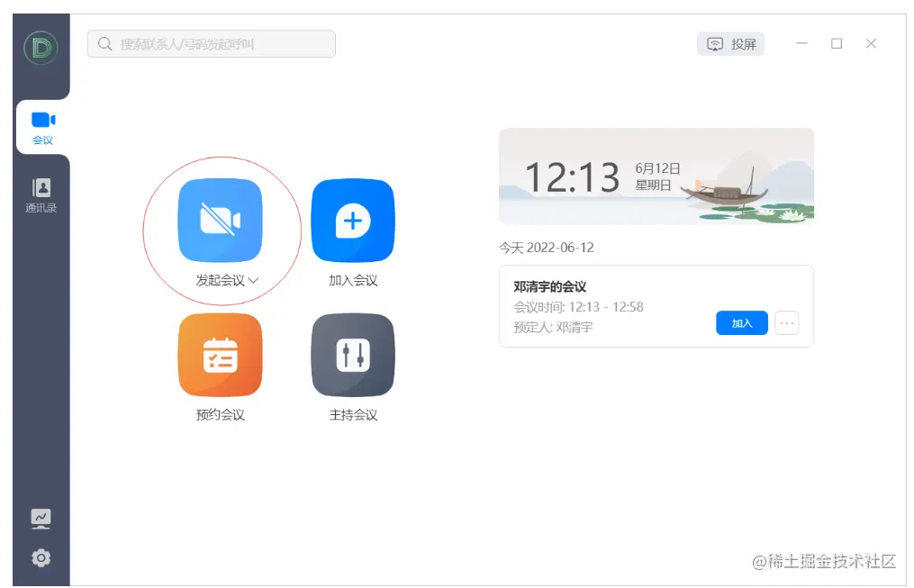Click the 加入会议 join meeting icon
Image resolution: width=914 pixels, height=588 pixels.
click(352, 219)
